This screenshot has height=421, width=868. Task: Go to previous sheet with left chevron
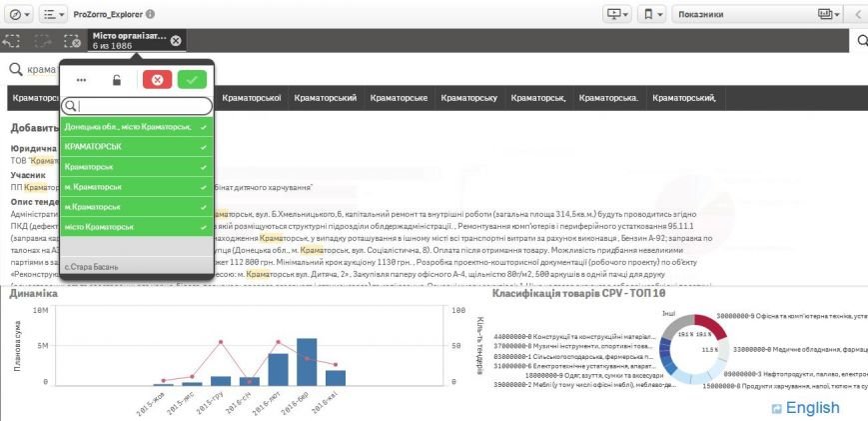click(x=859, y=14)
